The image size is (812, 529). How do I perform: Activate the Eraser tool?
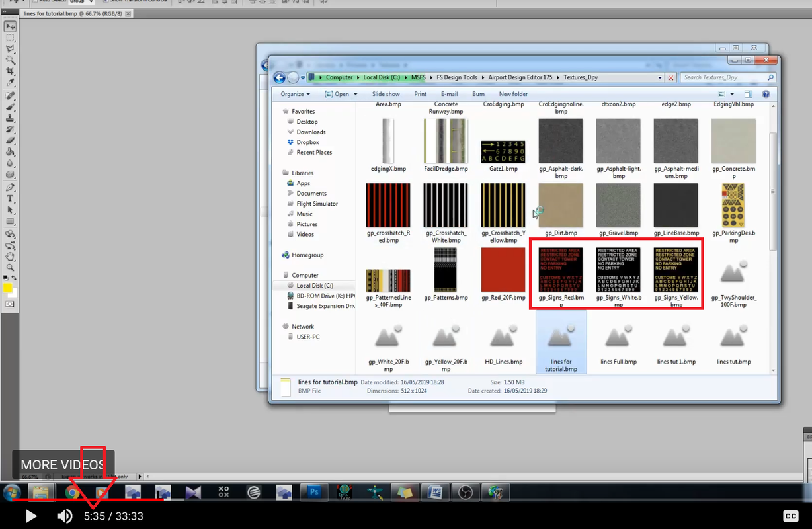click(10, 140)
